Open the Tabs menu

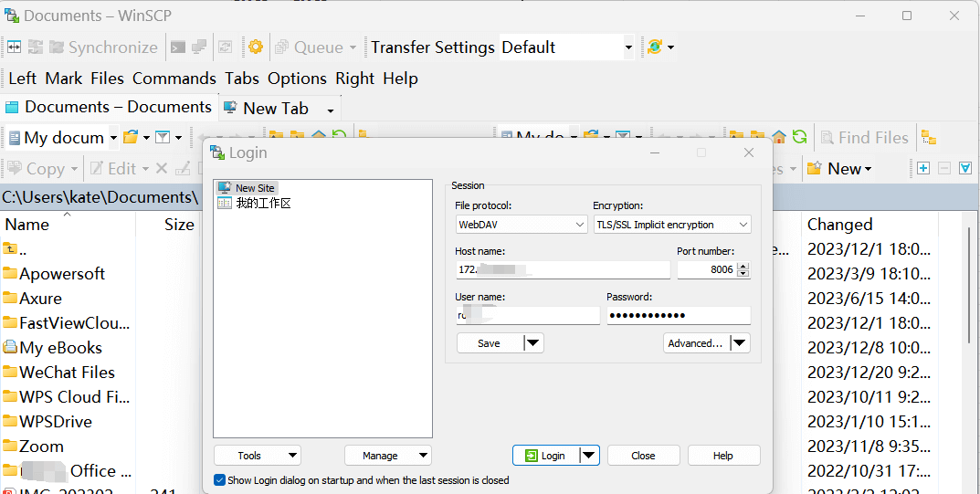[242, 79]
